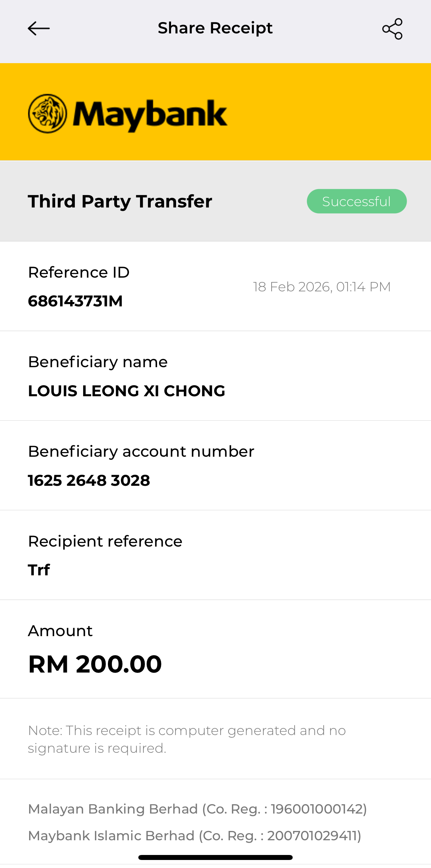This screenshot has width=431, height=868.
Task: Tap the back arrow icon
Action: [x=39, y=29]
